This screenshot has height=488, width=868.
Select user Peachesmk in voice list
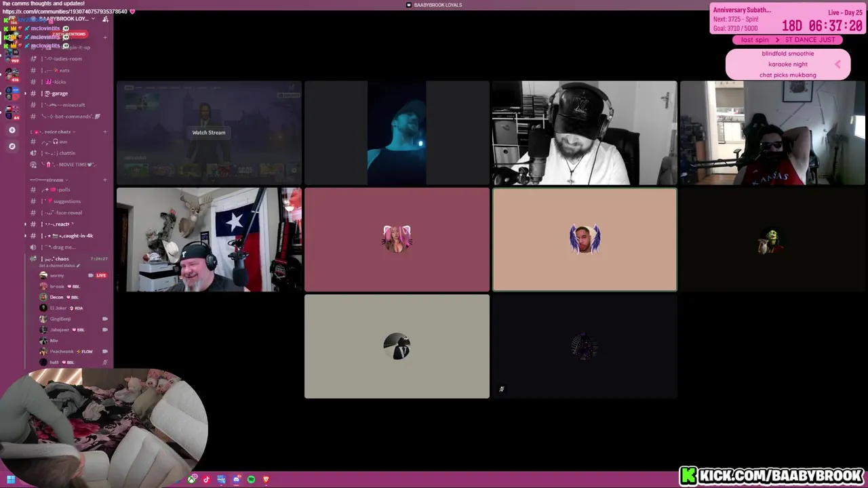point(73,351)
